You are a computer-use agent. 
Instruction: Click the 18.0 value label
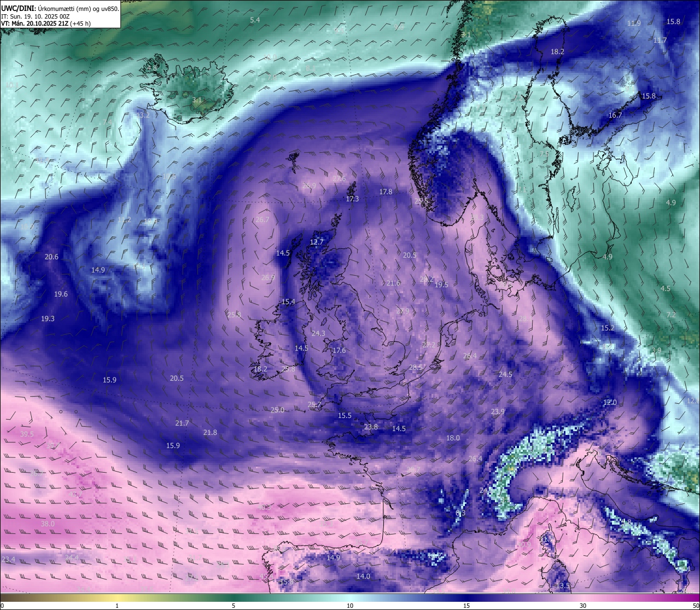pyautogui.click(x=453, y=438)
